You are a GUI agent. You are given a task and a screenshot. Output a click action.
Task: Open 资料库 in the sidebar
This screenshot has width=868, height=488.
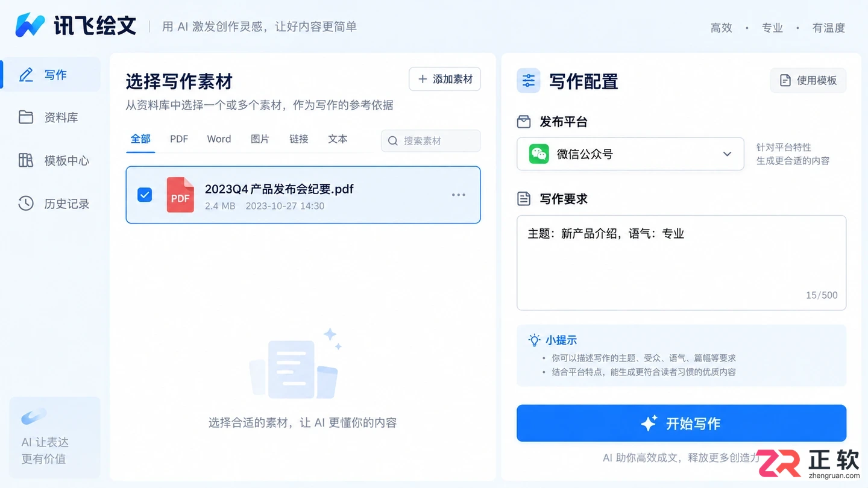50,117
